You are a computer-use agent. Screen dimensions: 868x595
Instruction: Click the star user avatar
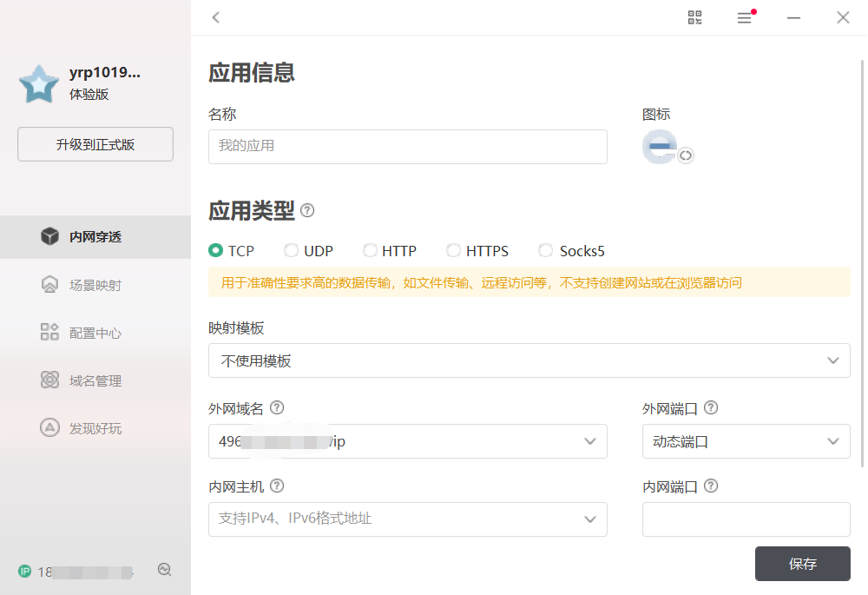39,84
